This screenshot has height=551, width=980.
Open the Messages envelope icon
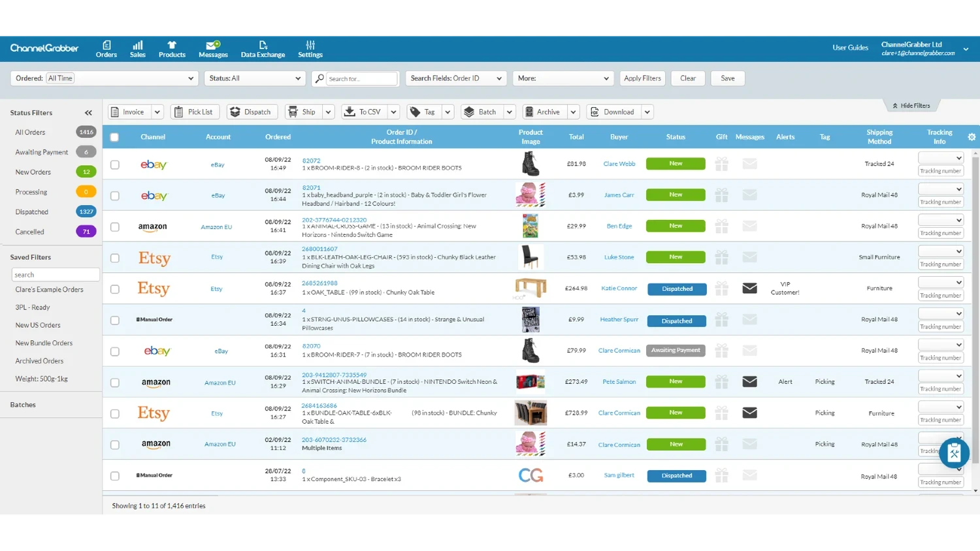click(213, 45)
